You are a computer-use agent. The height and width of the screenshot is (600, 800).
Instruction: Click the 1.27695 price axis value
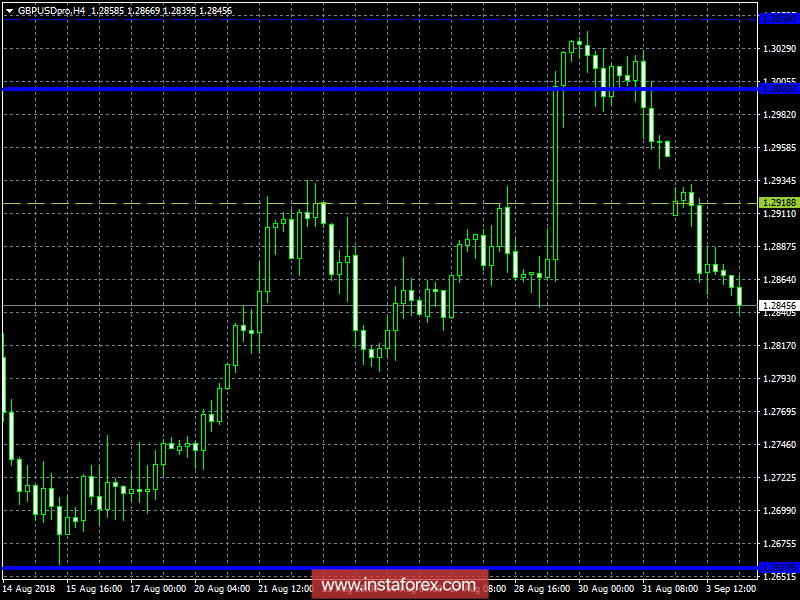(780, 412)
